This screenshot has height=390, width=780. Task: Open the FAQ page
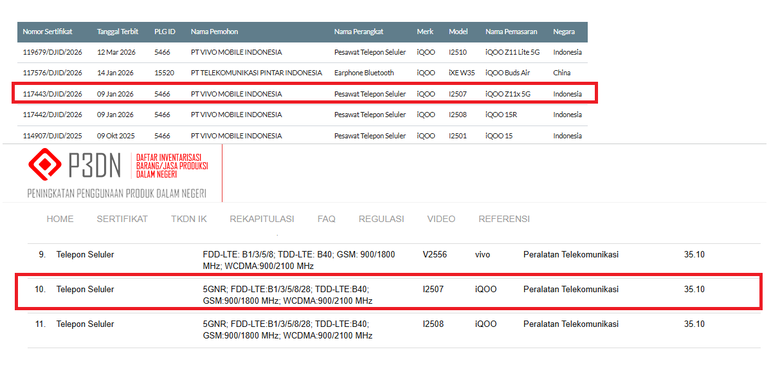(x=326, y=219)
